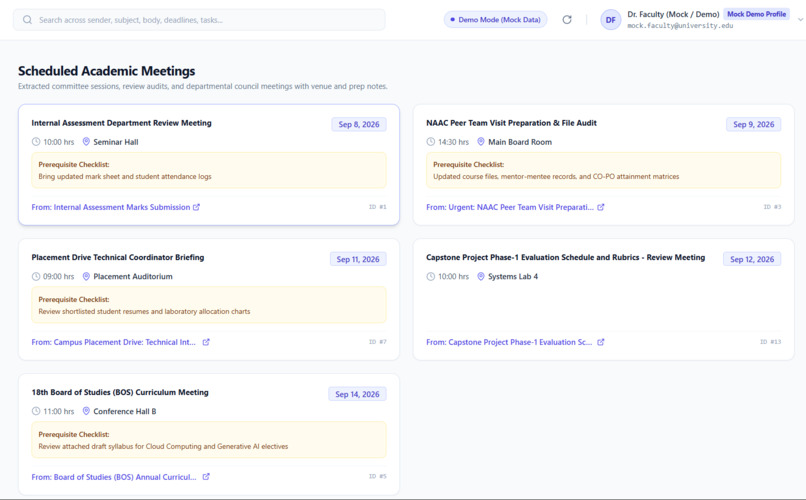Click the Placement Auditorium venue text
Viewport: 806px width, 500px height.
tap(133, 276)
